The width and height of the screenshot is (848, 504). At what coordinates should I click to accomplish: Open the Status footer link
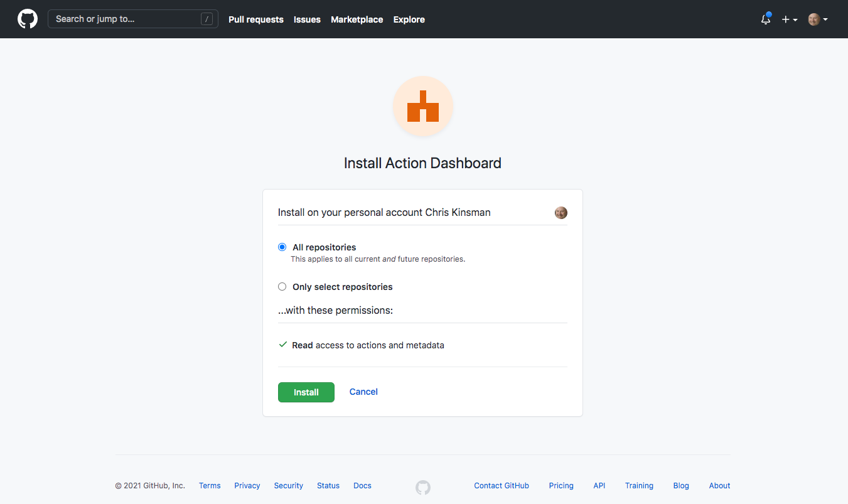click(328, 486)
